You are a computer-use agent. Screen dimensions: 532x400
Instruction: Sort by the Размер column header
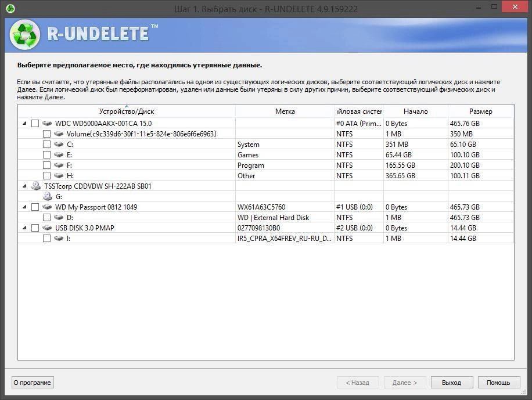click(481, 111)
